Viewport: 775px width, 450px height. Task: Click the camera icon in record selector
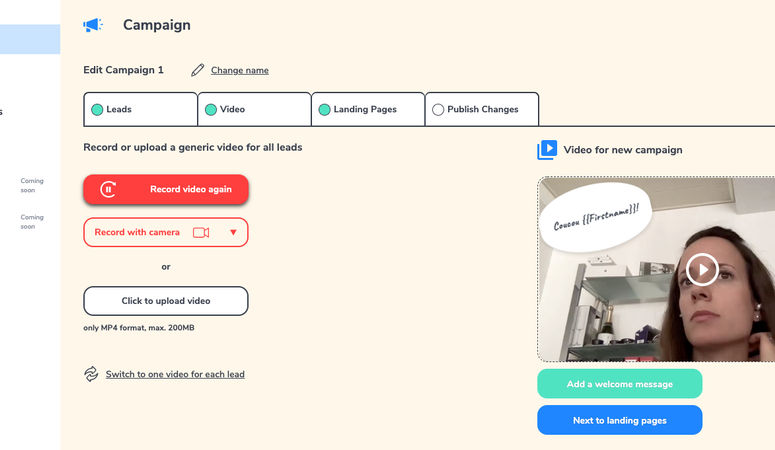pos(201,232)
